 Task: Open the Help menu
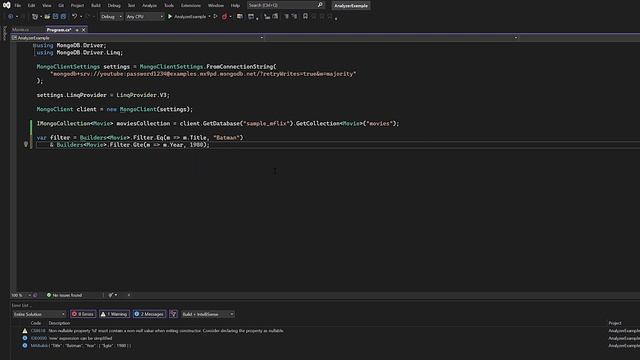[236, 5]
